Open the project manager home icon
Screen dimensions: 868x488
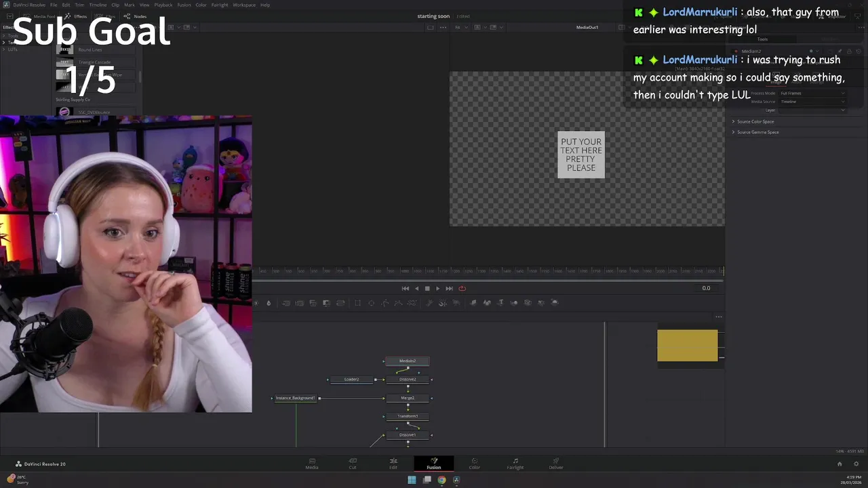pyautogui.click(x=840, y=464)
